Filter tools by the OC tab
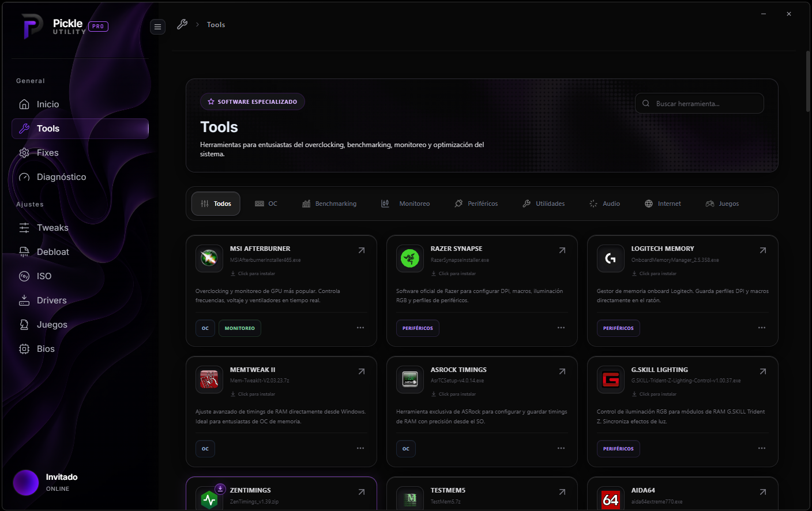Screen dimensions: 812x511 [266, 204]
